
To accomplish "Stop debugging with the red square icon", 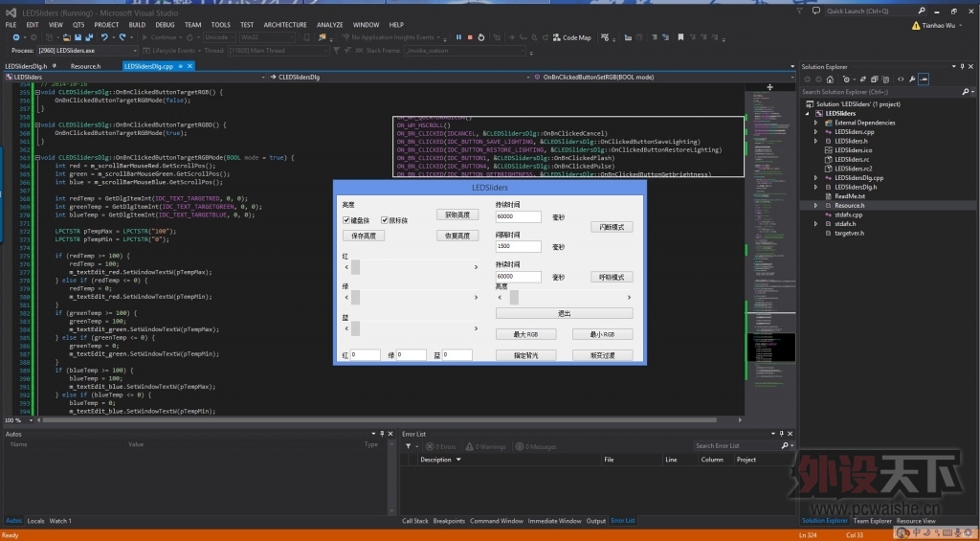I will 470,37.
